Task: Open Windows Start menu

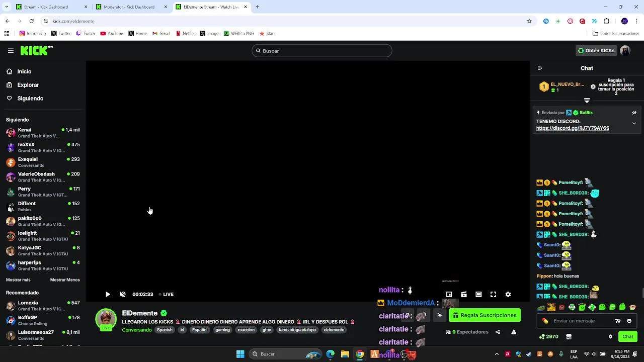Action: 240,354
